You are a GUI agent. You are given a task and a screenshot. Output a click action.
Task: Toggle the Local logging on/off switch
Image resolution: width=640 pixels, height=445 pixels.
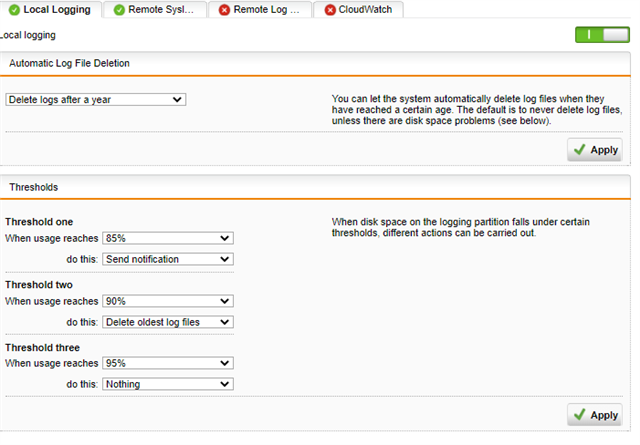point(602,35)
